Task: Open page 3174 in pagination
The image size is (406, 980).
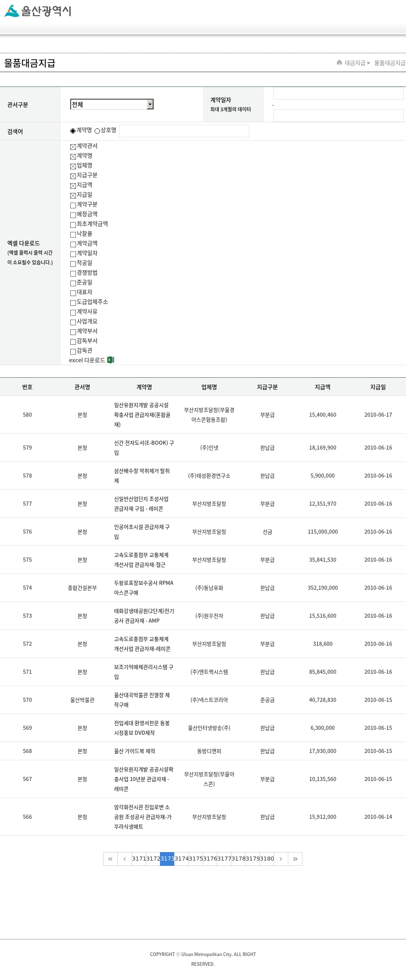Action: point(181,859)
